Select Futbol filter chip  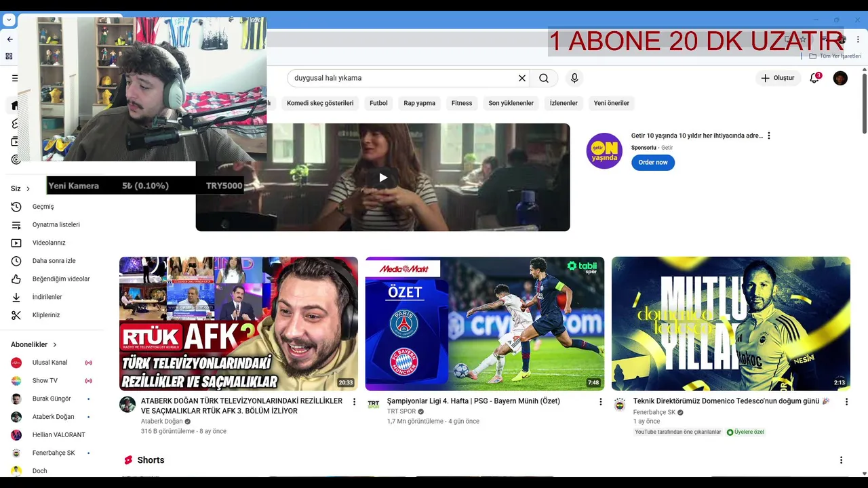pyautogui.click(x=378, y=103)
